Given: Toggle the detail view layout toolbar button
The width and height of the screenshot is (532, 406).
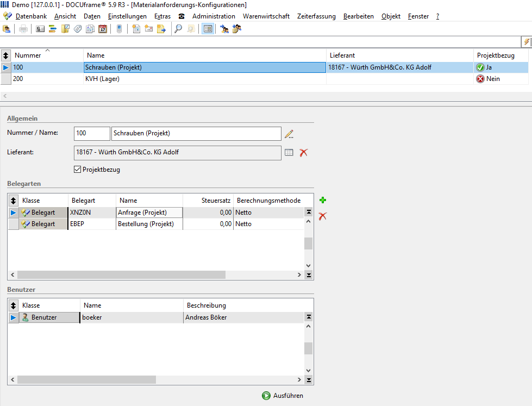Looking at the screenshot, I should pos(208,29).
